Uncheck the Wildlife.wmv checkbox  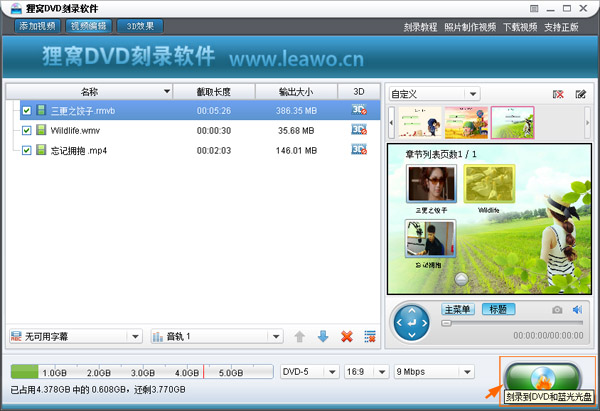[x=26, y=130]
